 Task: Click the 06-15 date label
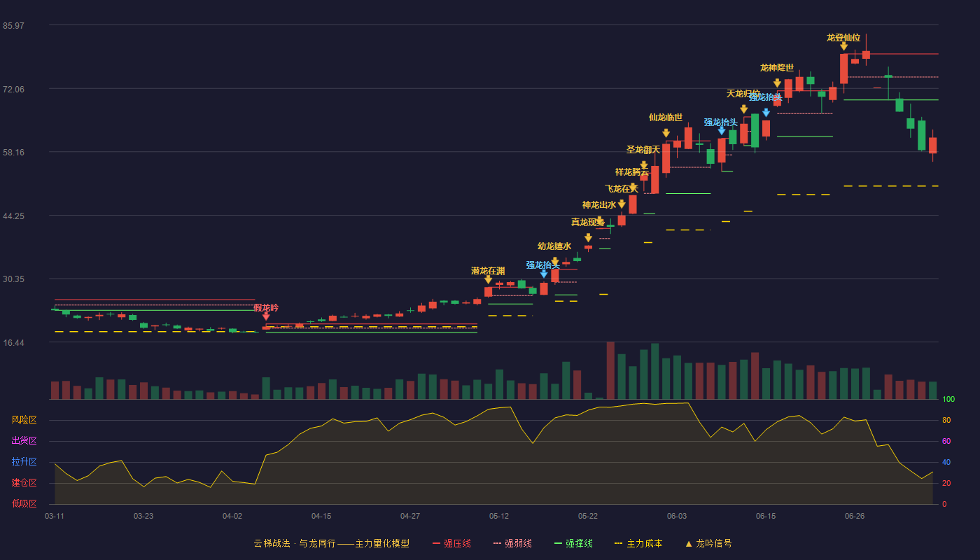click(766, 516)
